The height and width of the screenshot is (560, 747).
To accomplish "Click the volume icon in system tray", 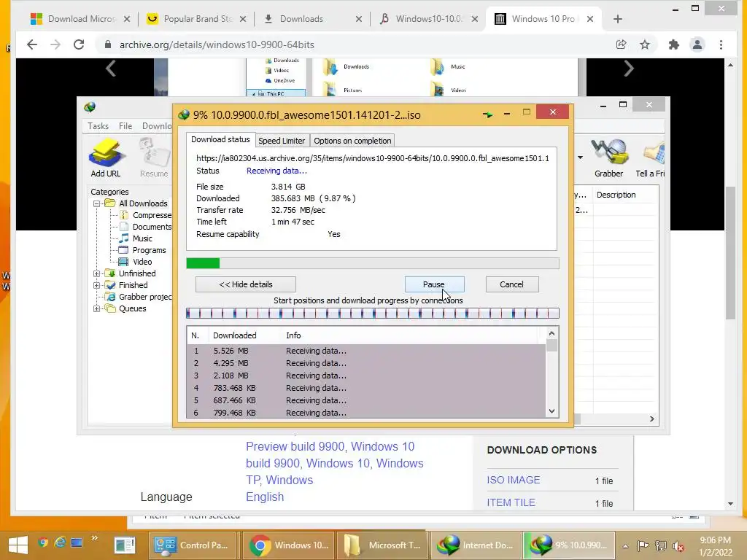I will [678, 546].
